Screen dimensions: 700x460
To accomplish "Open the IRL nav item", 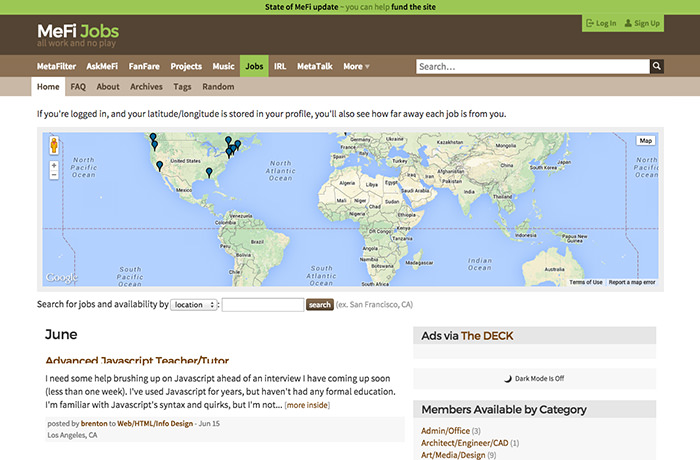I will [280, 66].
